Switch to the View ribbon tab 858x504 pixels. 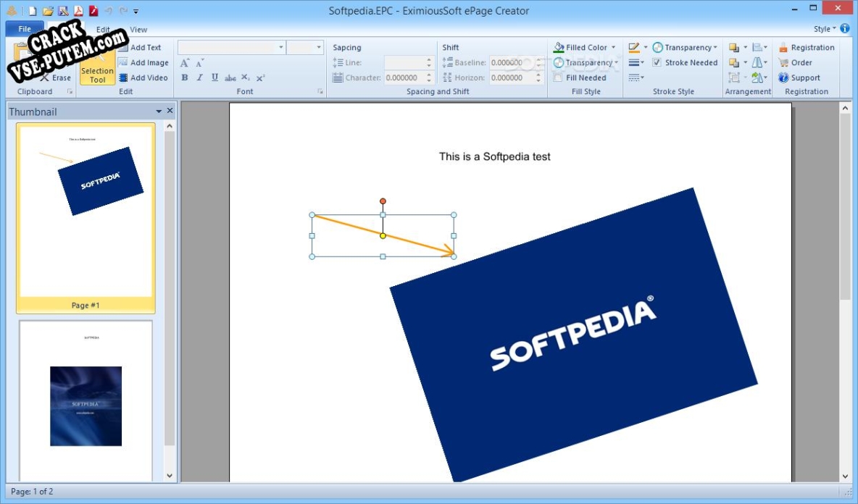(138, 30)
